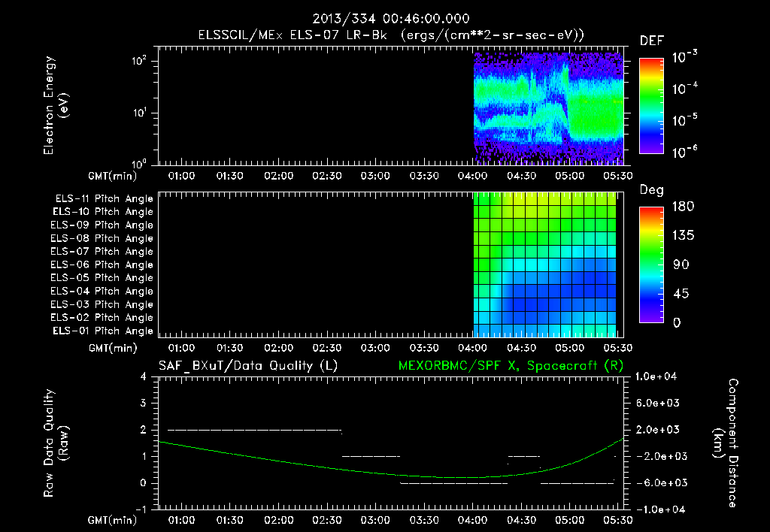770x532 pixels.
Task: Click the Raw Data Quality (Raw) axis label
Action: [x=56, y=443]
